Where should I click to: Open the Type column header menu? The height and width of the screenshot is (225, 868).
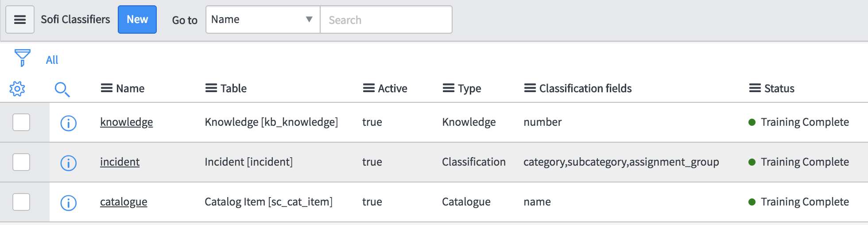coord(448,88)
